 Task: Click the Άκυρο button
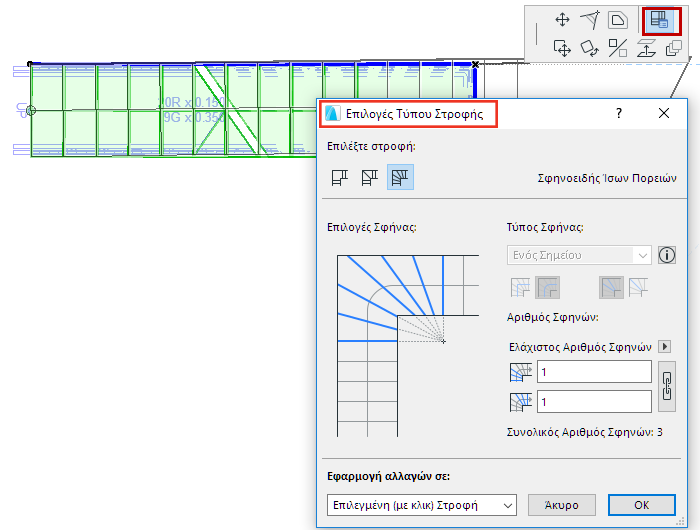(x=562, y=505)
